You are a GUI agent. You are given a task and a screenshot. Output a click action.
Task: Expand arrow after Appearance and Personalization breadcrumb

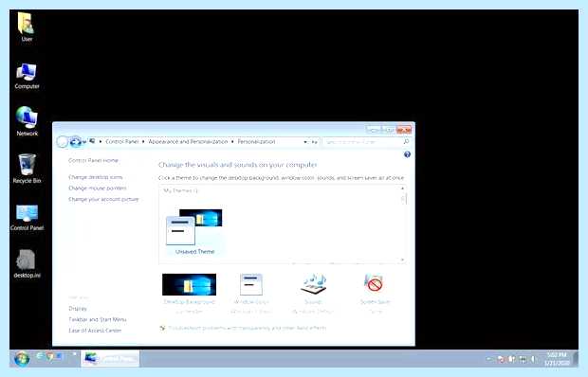[x=232, y=142]
